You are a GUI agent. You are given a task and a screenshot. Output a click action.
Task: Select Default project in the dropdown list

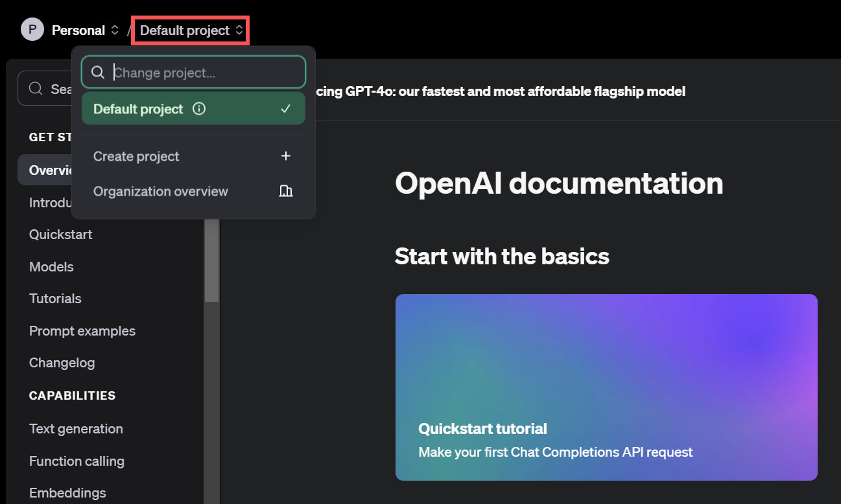tap(193, 109)
